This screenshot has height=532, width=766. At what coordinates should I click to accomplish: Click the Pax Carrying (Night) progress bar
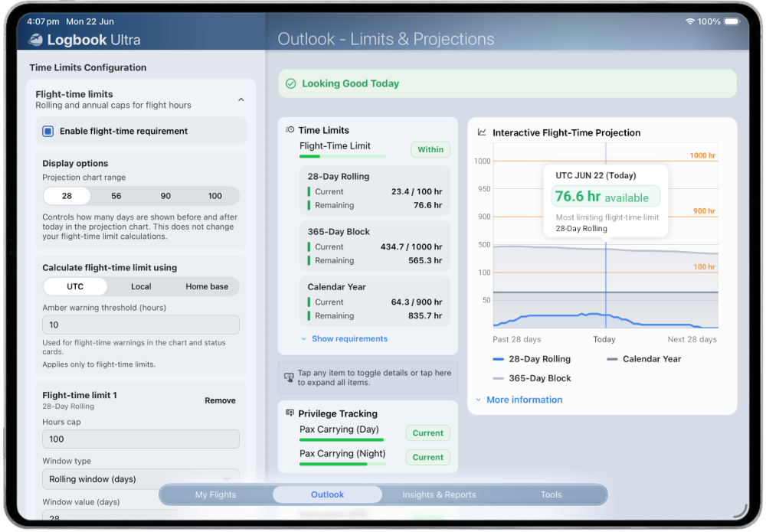pyautogui.click(x=342, y=465)
